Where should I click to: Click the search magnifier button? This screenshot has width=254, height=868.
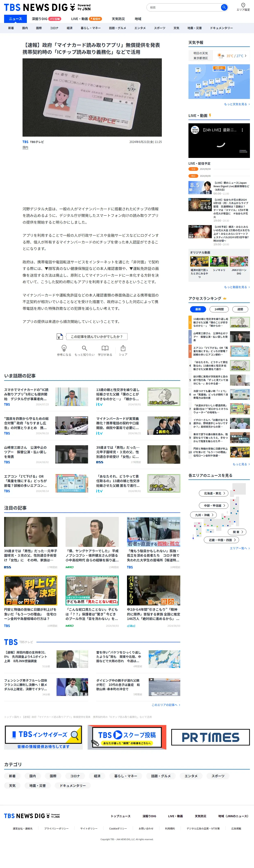[224, 7]
